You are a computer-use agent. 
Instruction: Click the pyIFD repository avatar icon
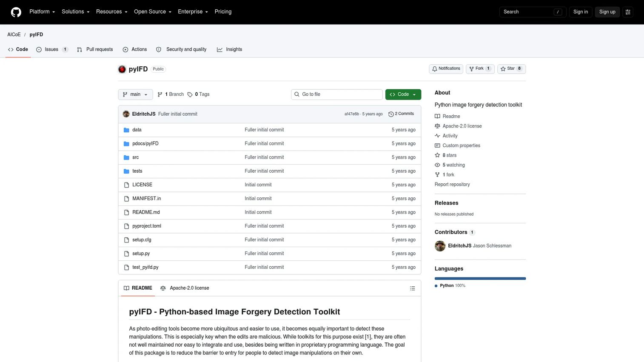[122, 69]
